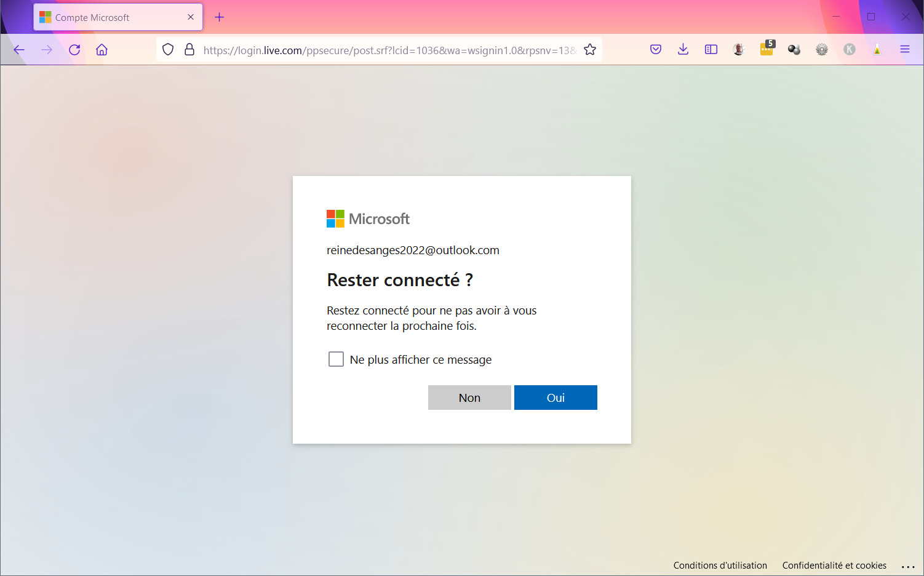
Task: Open the downloads panel
Action: tap(683, 50)
